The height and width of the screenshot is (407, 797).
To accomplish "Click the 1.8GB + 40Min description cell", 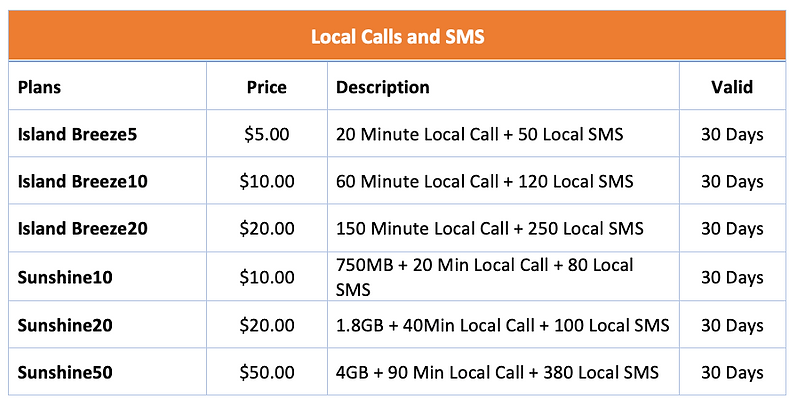I will pyautogui.click(x=503, y=325).
